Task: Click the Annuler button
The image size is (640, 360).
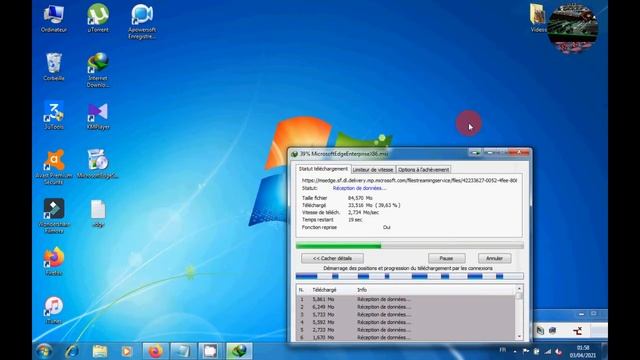Action: pyautogui.click(x=494, y=258)
